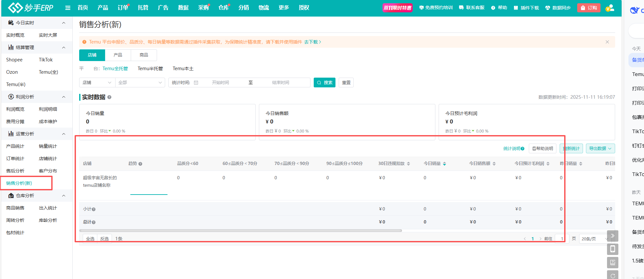Click the double-arrow expand icon on right edge
The height and width of the screenshot is (279, 644).
612,236
